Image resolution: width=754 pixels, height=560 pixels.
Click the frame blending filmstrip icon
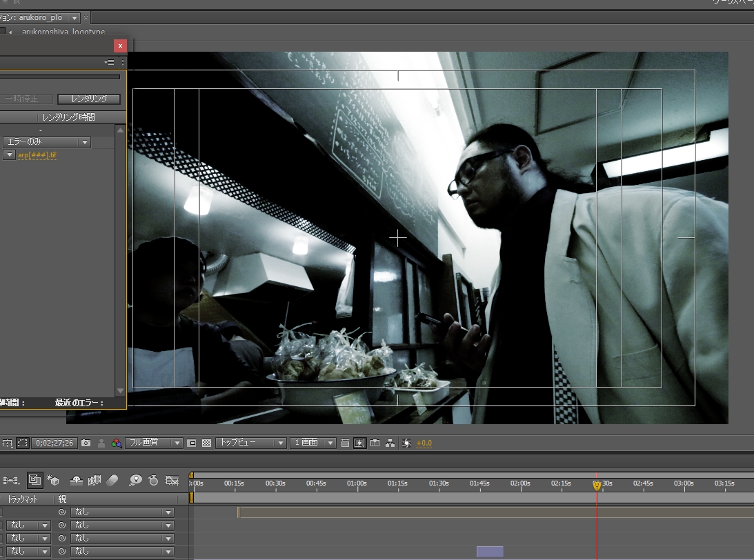point(95,480)
